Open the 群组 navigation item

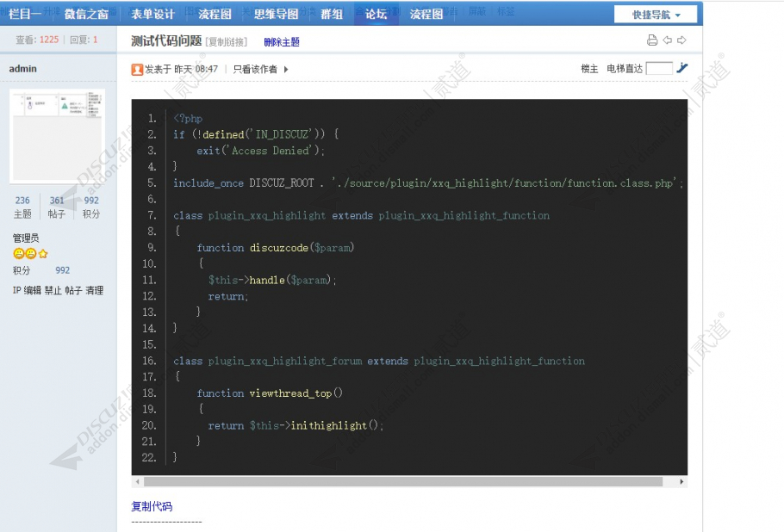pyautogui.click(x=332, y=14)
